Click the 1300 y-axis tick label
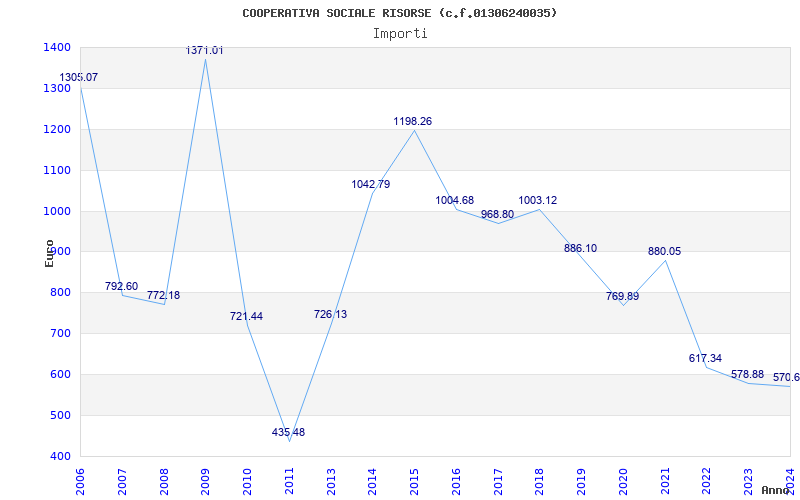800x500 pixels. click(57, 88)
